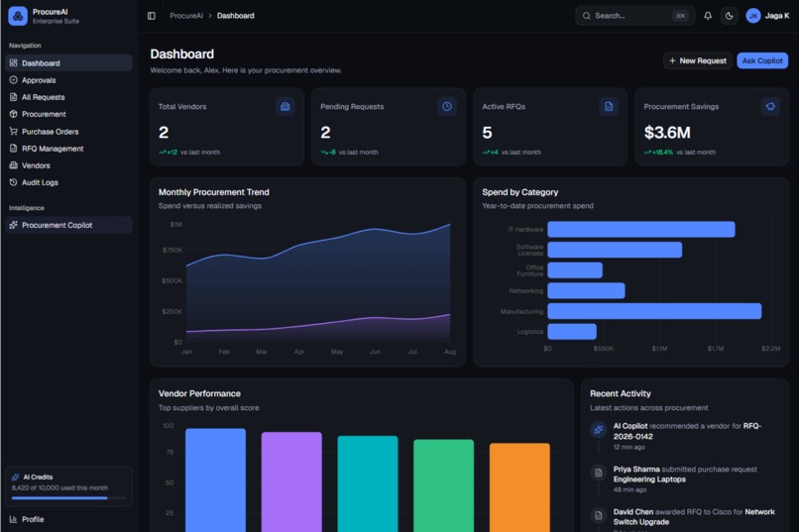Viewport: 799px width, 532px height.
Task: Open All Requests in navigation
Action: pos(68,97)
